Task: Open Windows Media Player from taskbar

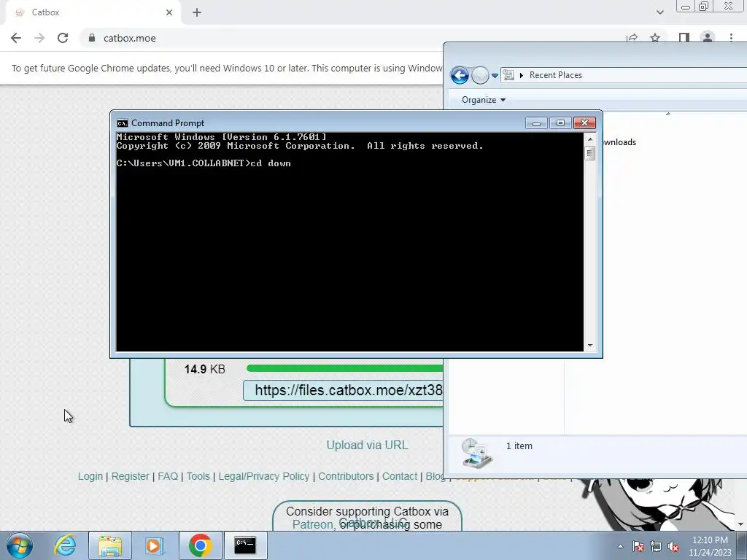Action: 155,545
